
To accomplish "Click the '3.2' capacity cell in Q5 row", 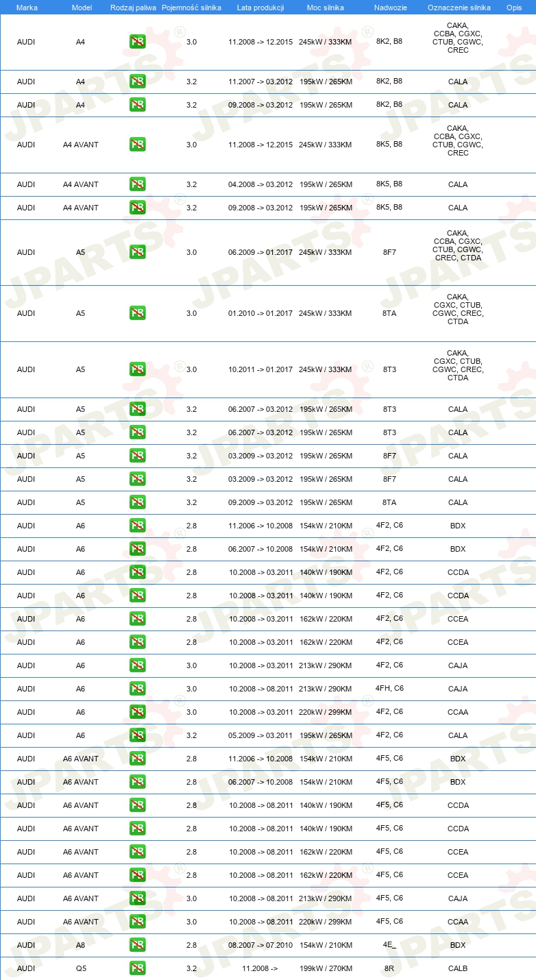I will point(191,968).
